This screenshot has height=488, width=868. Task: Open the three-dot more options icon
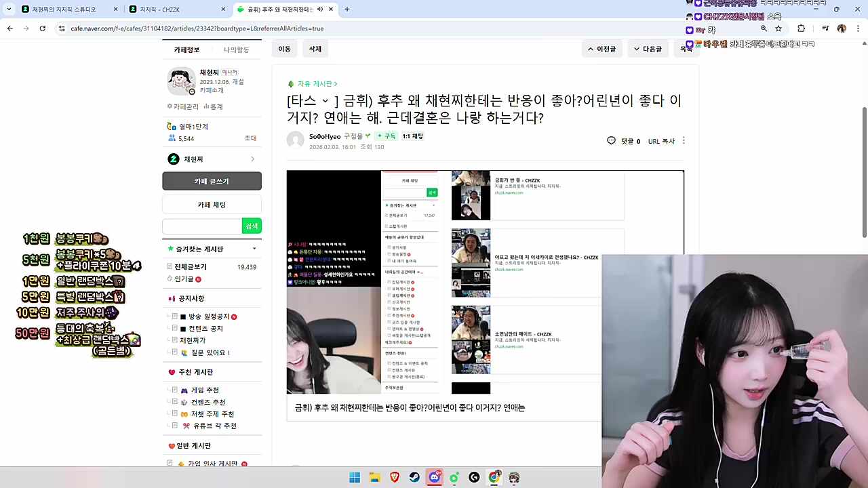(684, 140)
